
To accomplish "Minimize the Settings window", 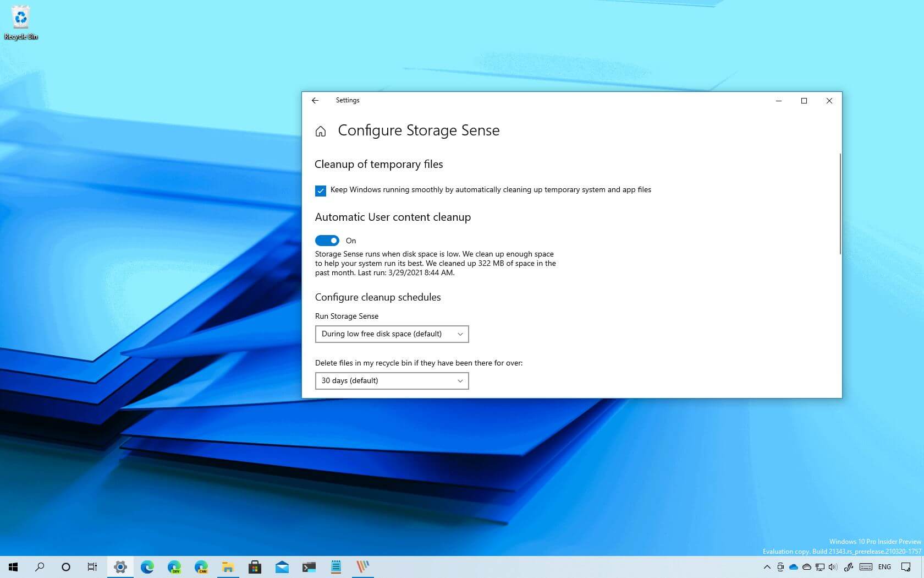I will pyautogui.click(x=779, y=101).
